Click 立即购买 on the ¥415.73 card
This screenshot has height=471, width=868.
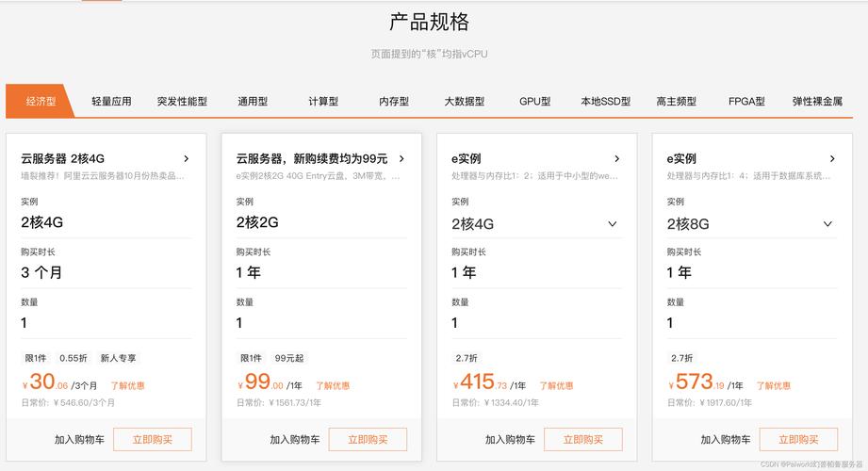583,440
